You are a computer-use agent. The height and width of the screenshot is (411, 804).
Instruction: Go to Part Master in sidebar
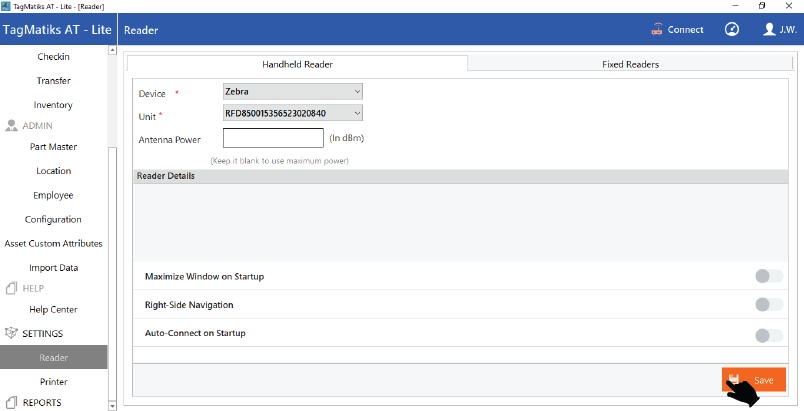click(x=53, y=147)
